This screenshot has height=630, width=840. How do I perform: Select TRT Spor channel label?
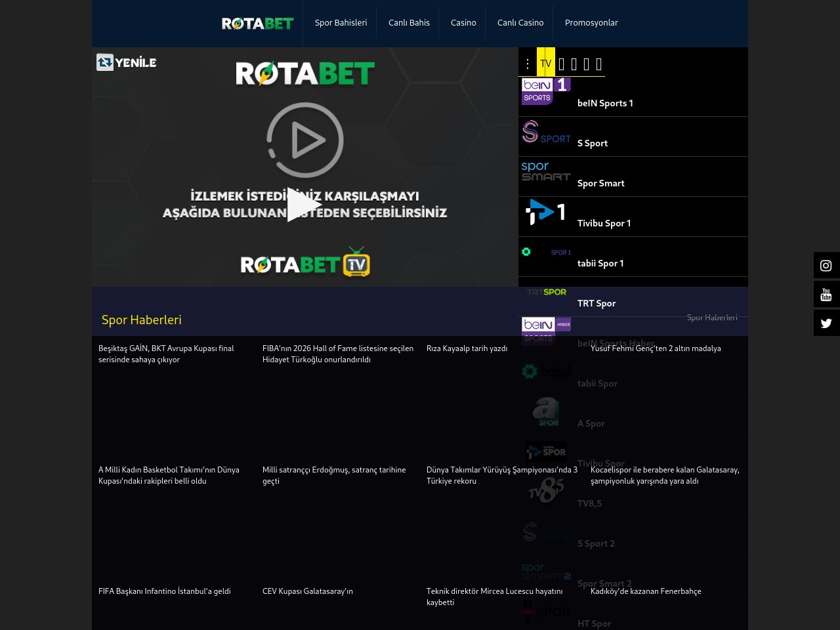597,304
